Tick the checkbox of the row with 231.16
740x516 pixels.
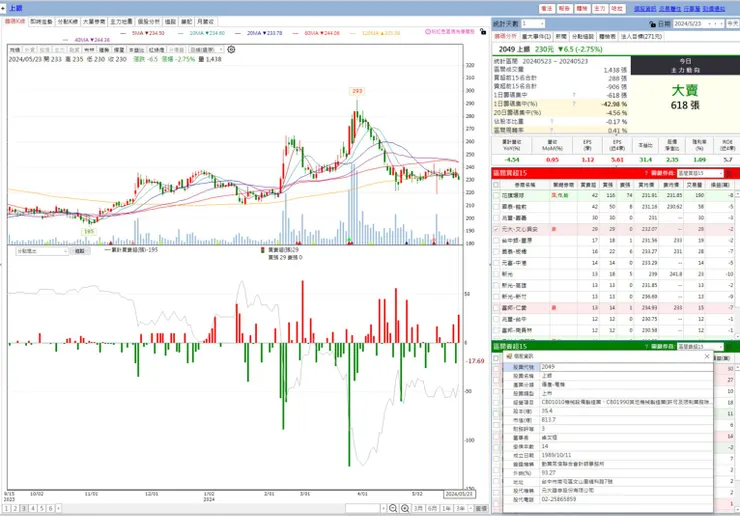pos(496,206)
